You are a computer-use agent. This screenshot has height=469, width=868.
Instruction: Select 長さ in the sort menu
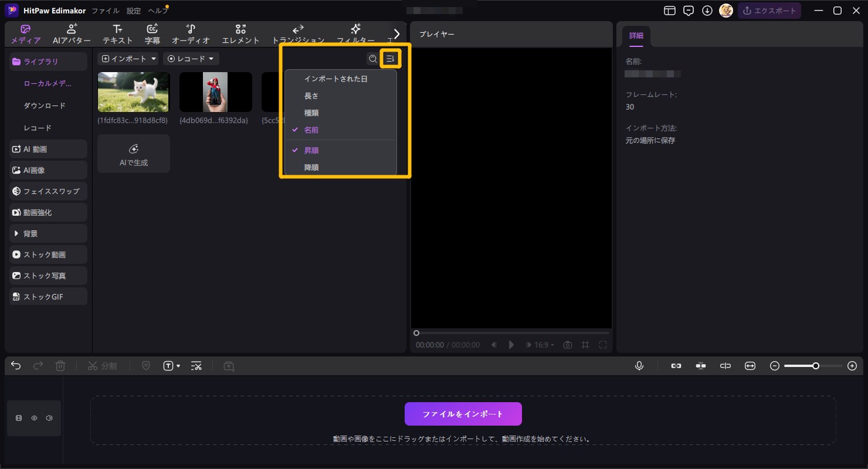(311, 96)
